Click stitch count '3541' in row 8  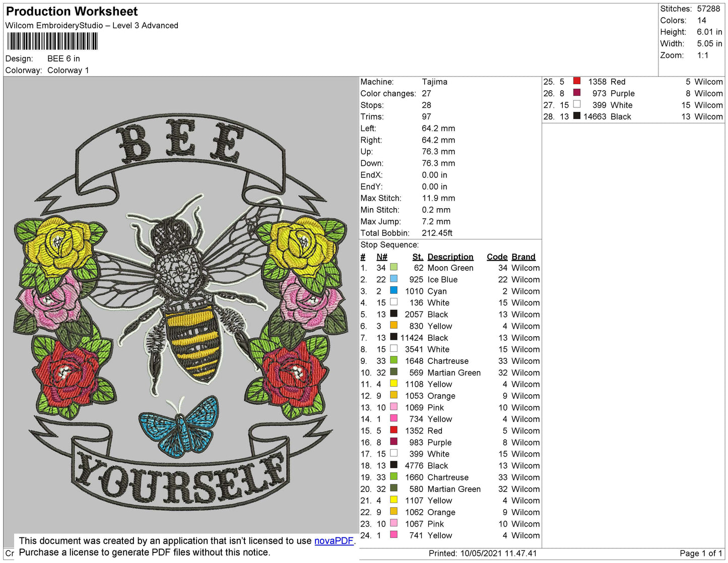(414, 349)
